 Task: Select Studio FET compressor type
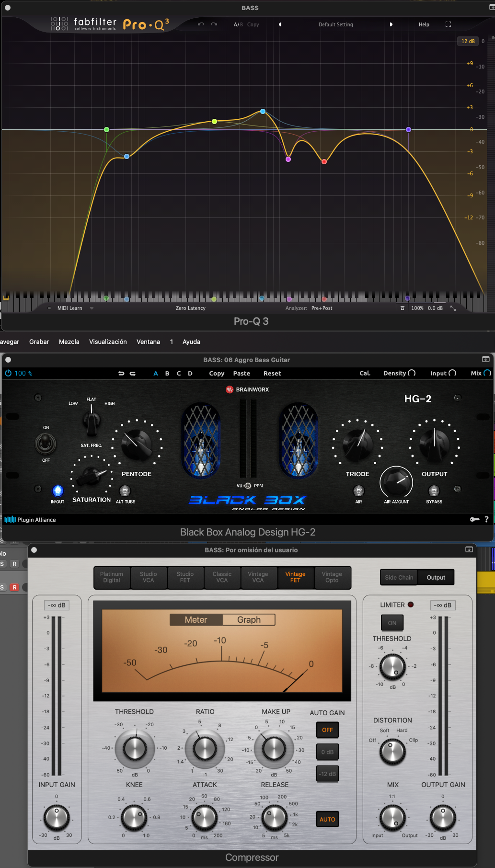[x=185, y=577]
